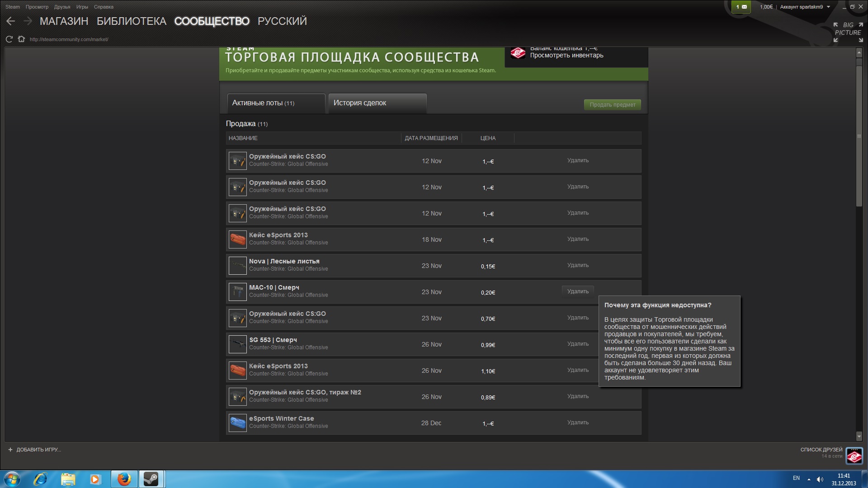Open Оружейный кейс тираж №2 thumbnail

click(x=237, y=397)
